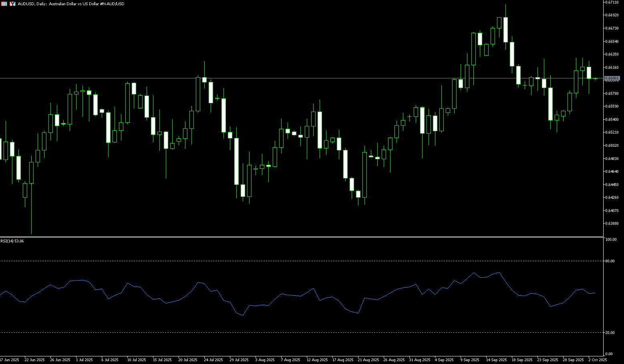
Task: Click the RSI 20.00 level label
Action: click(x=610, y=333)
